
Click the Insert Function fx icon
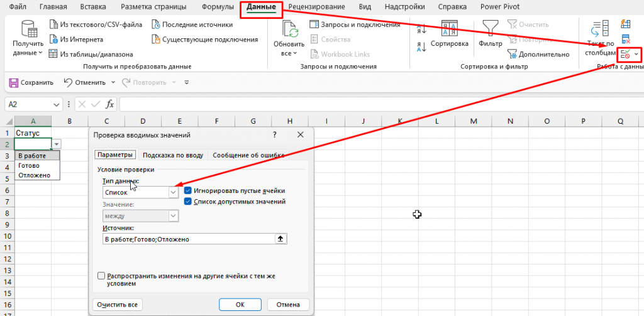(x=109, y=104)
